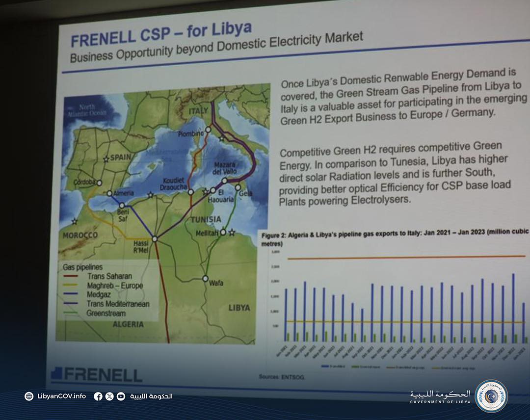Click the Hassi R'Mel marker circle
The image size is (530, 420).
(155, 239)
